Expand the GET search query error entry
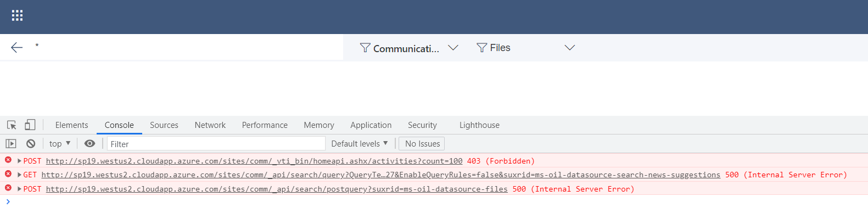The width and height of the screenshot is (868, 213). point(20,175)
